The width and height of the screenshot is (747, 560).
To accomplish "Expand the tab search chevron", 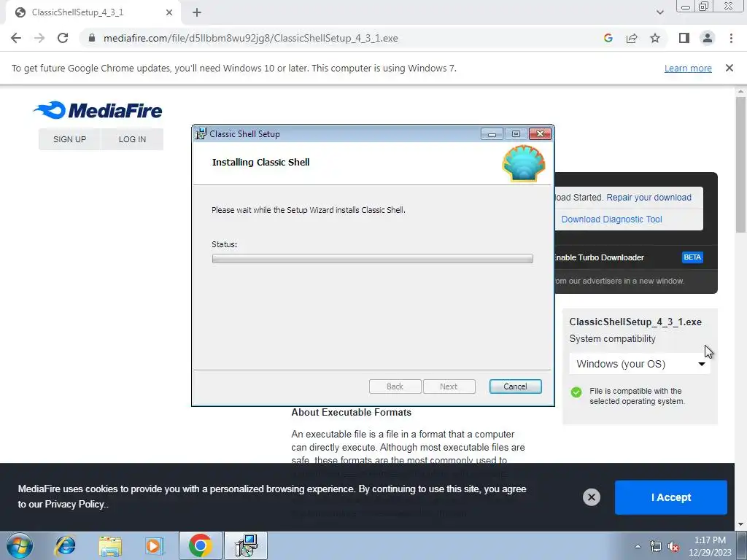I will click(x=659, y=12).
